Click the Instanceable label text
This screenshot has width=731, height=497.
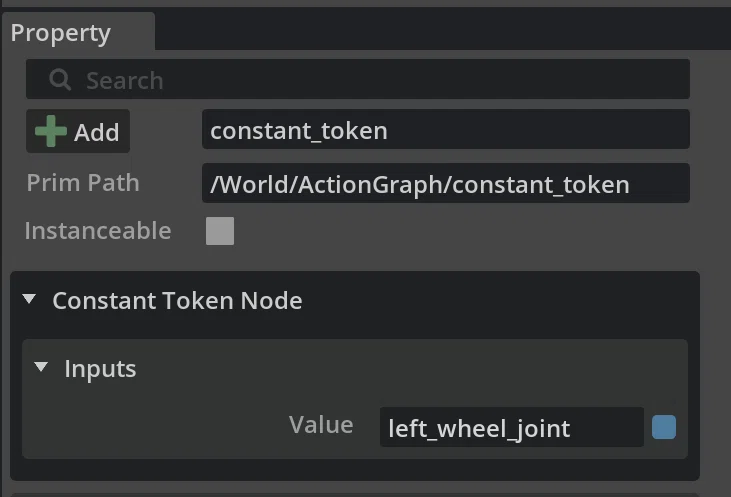point(98,231)
